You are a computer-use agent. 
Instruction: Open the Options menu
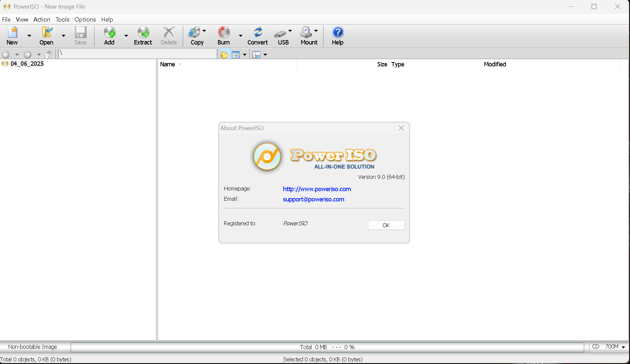(85, 20)
